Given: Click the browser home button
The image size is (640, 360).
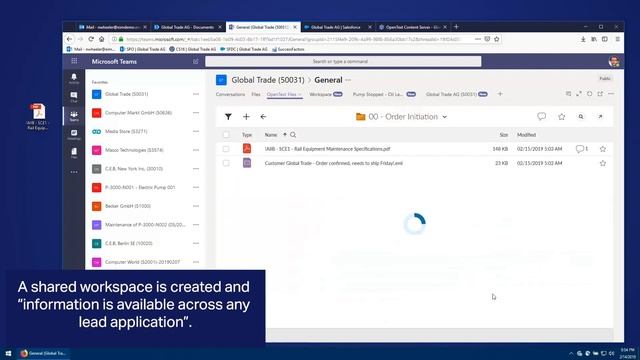Looking at the screenshot, I should pos(101,39).
